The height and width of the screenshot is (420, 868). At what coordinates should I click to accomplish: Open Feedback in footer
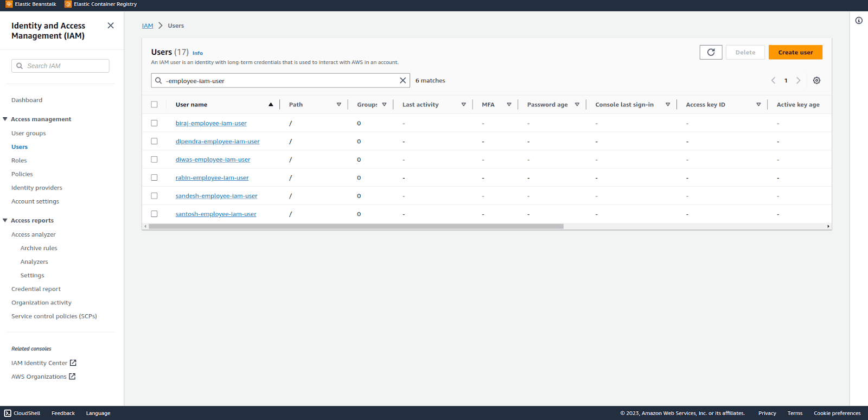tap(63, 413)
